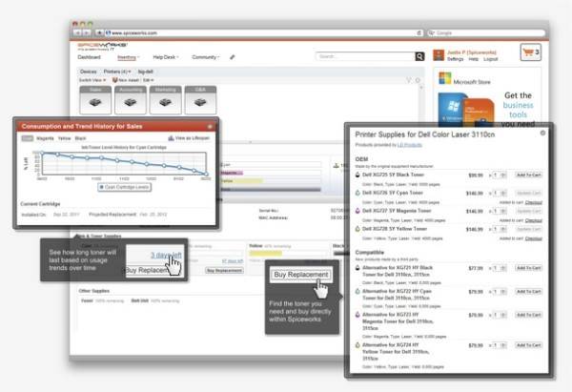
Task: Expand the Help Desk menu
Action: click(x=166, y=57)
